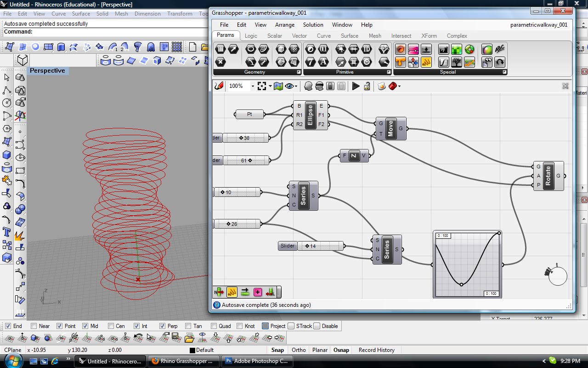The width and height of the screenshot is (588, 368).
Task: Click the fried egg bake icon on canvas toolbar
Action: 381,86
